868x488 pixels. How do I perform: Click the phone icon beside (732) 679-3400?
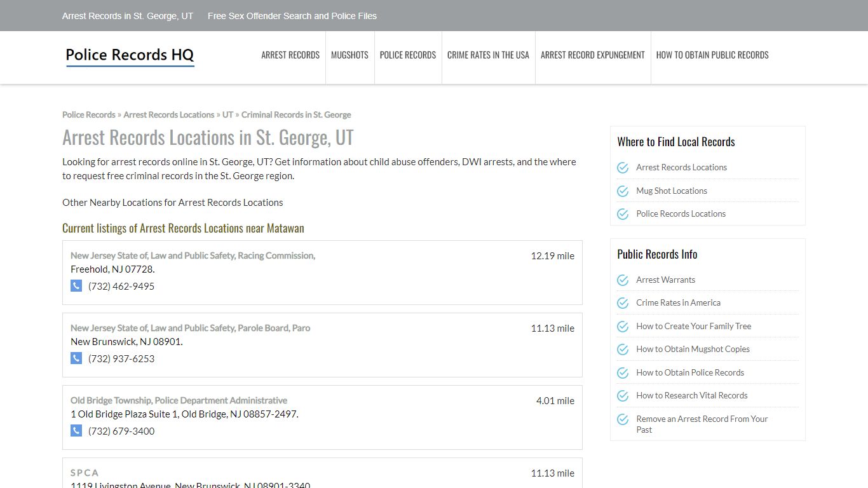(76, 431)
